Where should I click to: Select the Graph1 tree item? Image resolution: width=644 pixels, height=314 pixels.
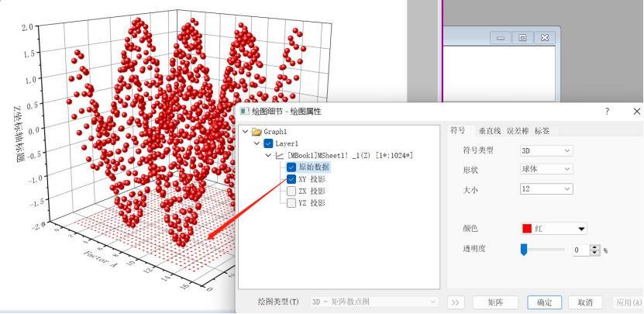[x=275, y=132]
